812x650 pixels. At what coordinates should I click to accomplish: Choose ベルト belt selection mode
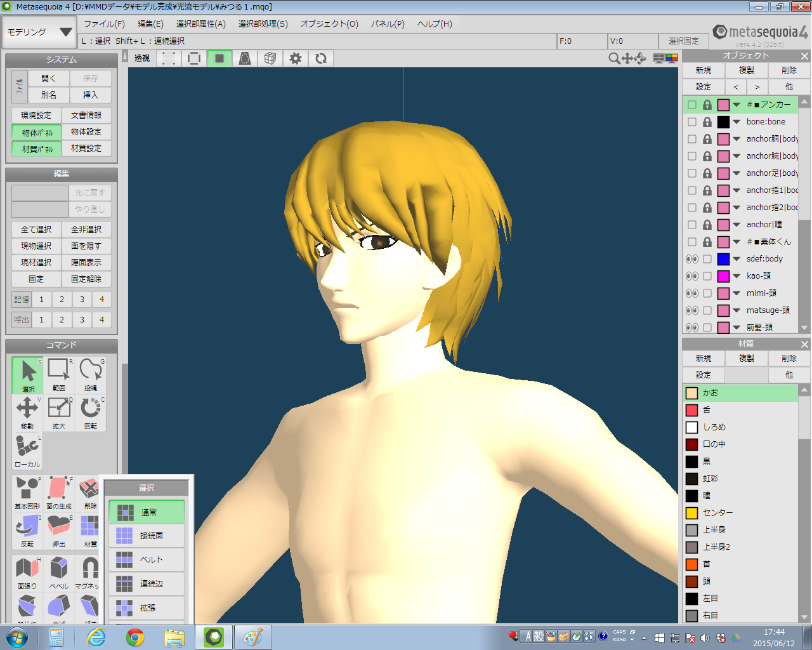(147, 560)
